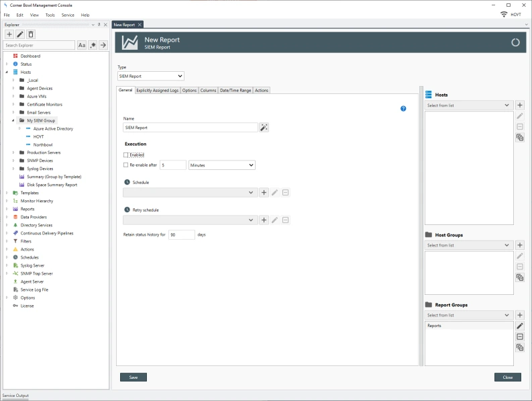Open the Type SIEM Report dropdown

(x=151, y=76)
